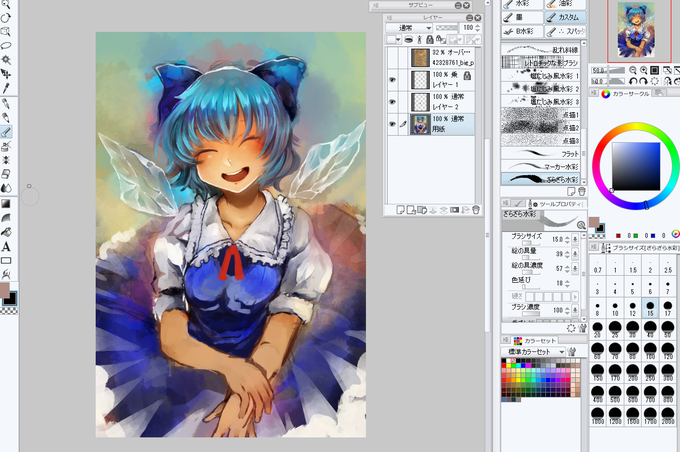This screenshot has width=680, height=452.
Task: Choose the 乱れ斜線 brush
Action: tap(540, 49)
